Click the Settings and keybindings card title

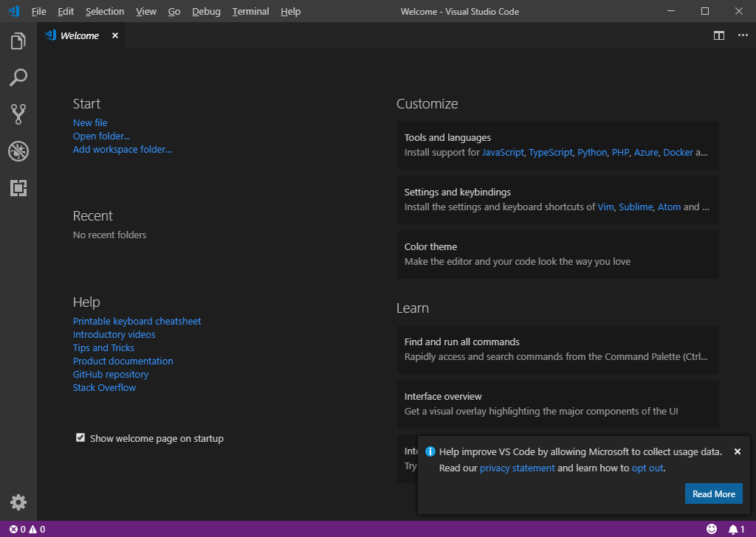click(x=458, y=193)
